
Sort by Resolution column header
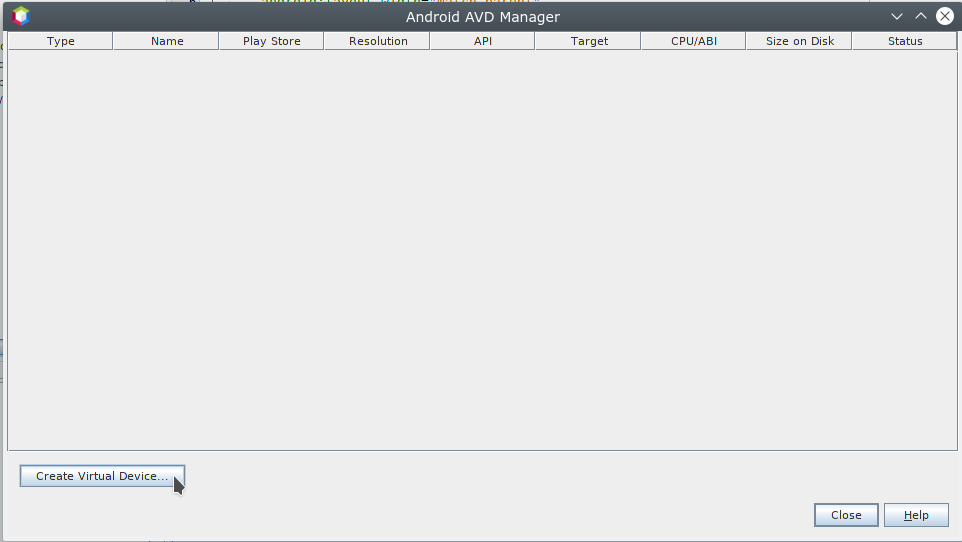(377, 41)
